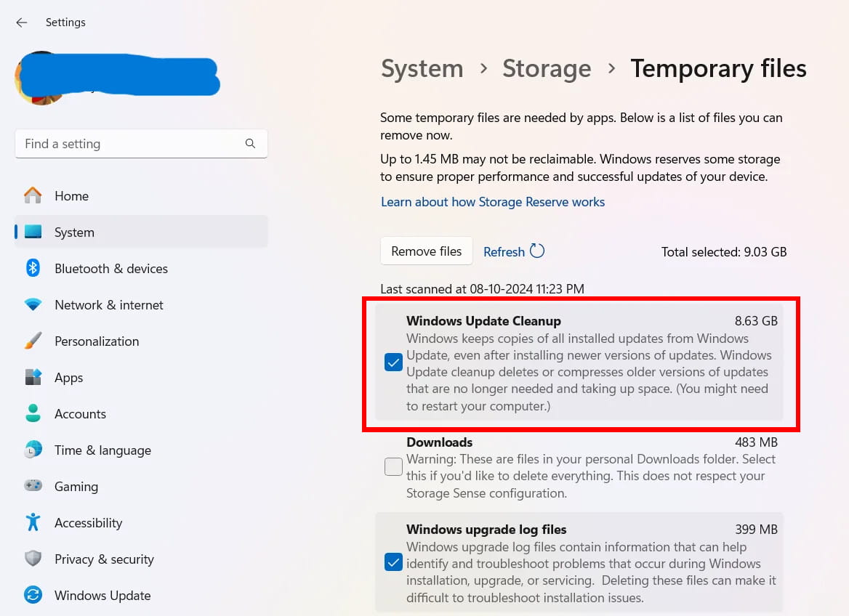Open the Accounts settings label
Viewport: 849px width, 616px height.
[80, 413]
